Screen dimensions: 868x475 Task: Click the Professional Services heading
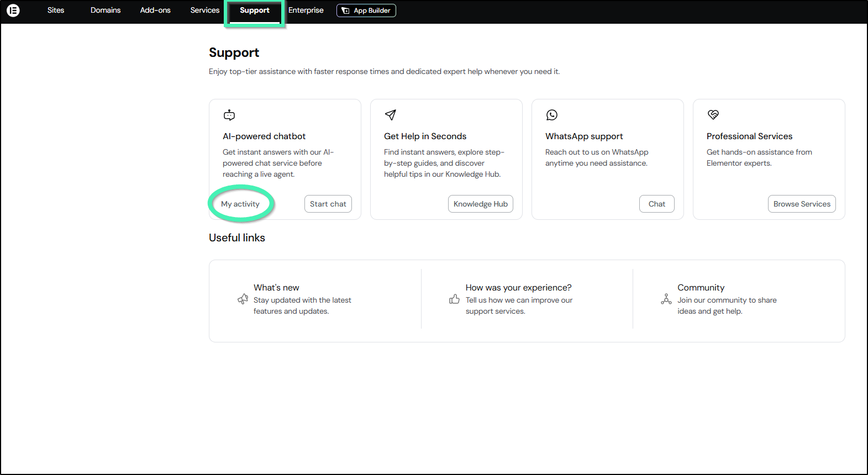point(750,136)
